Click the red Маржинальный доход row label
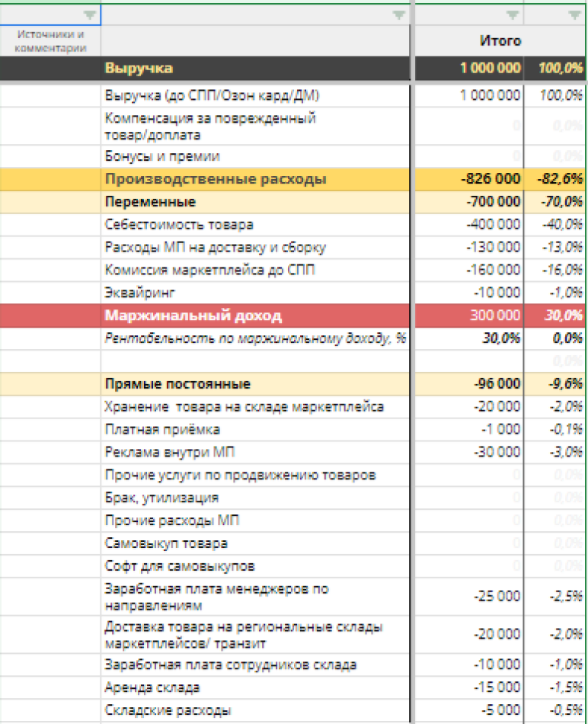588x724 pixels. coord(193,316)
